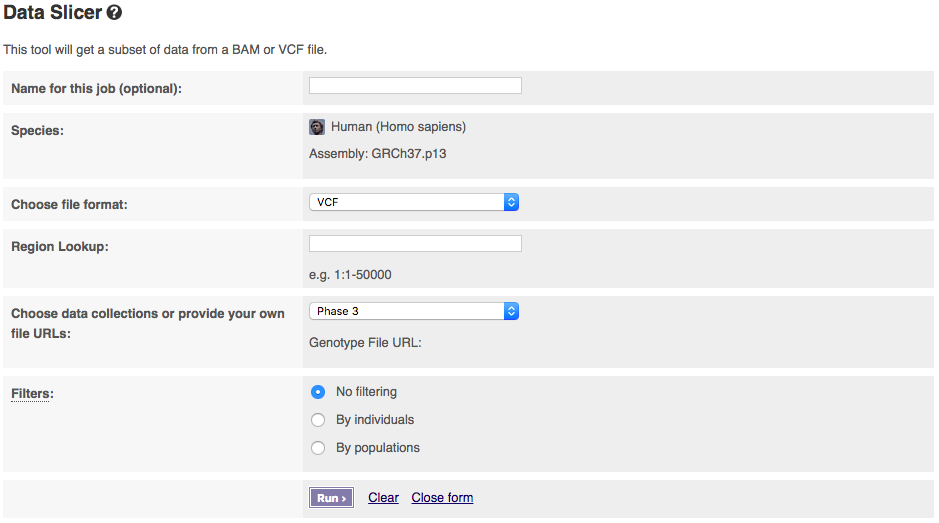Open the VCF file format dropdown
This screenshot has height=523, width=939.
(x=413, y=202)
